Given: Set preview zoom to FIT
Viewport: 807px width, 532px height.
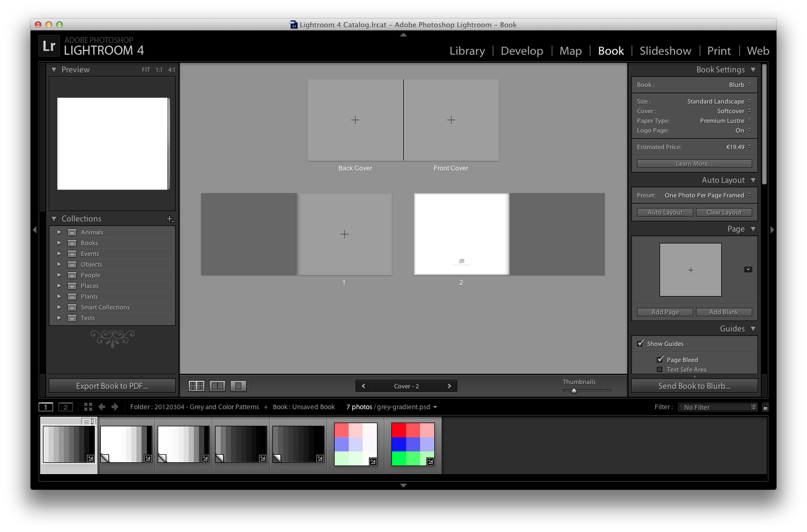Looking at the screenshot, I should (x=146, y=70).
